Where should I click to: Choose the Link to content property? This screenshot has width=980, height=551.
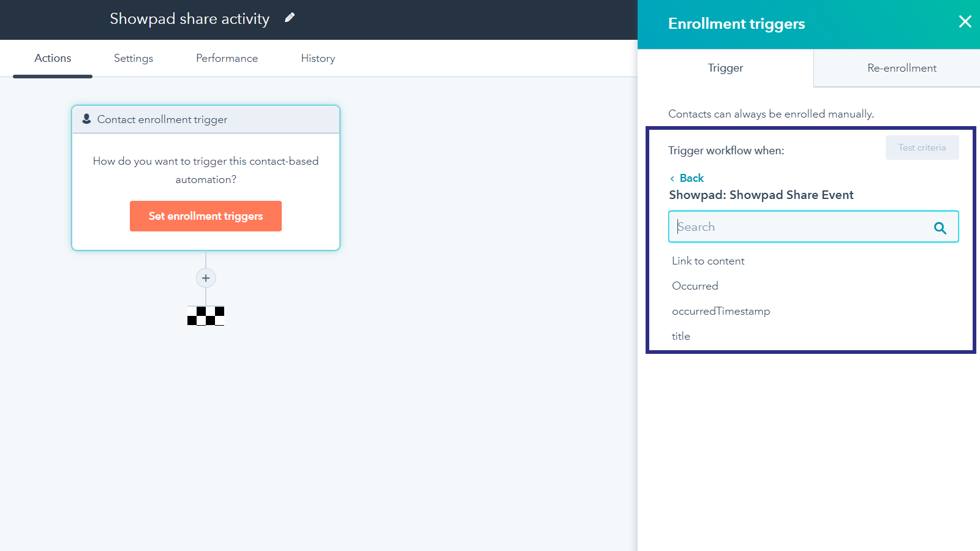708,261
